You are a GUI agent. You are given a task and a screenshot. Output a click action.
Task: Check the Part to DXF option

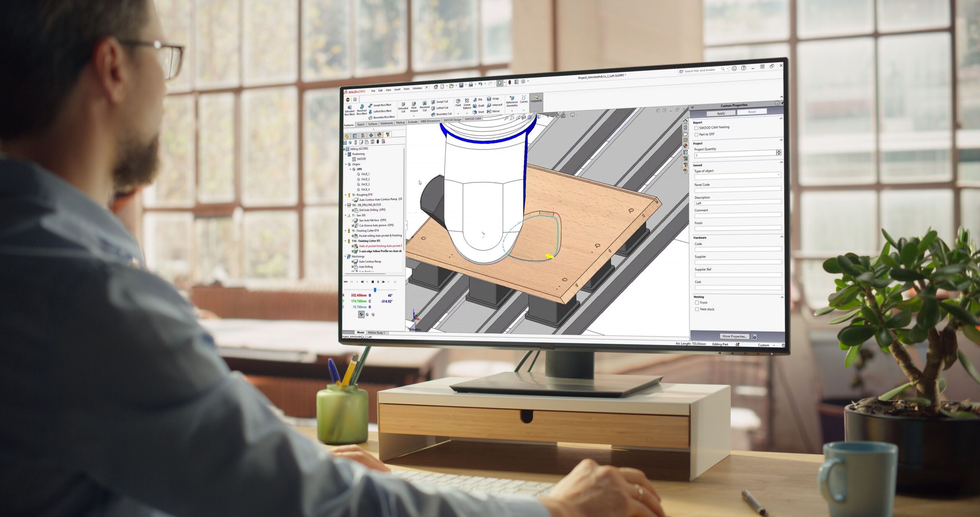coord(696,134)
